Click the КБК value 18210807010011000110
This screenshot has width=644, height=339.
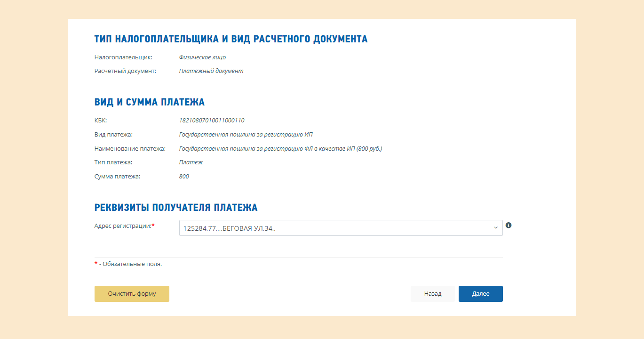click(x=212, y=121)
